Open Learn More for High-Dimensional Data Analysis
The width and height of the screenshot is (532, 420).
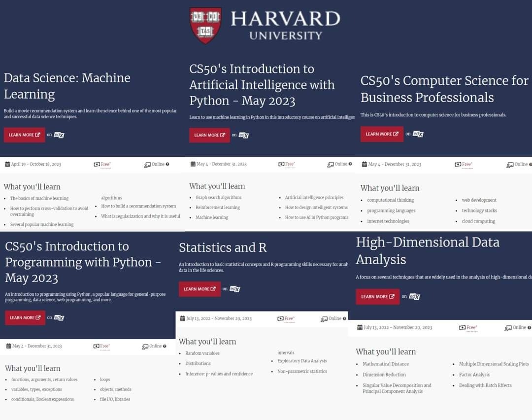(x=378, y=297)
